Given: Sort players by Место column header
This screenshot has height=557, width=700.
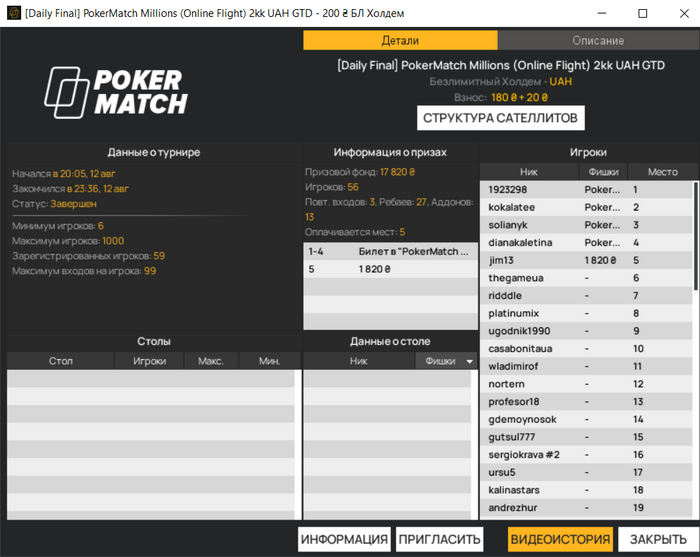Looking at the screenshot, I should (x=662, y=172).
